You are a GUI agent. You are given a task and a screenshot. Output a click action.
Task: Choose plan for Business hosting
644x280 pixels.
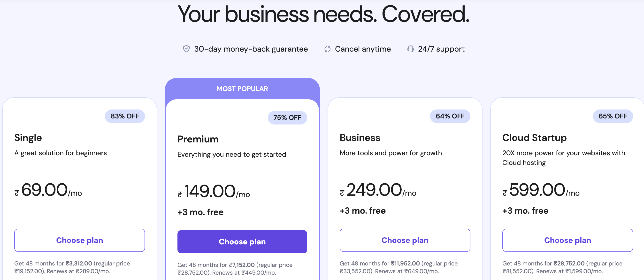[405, 240]
